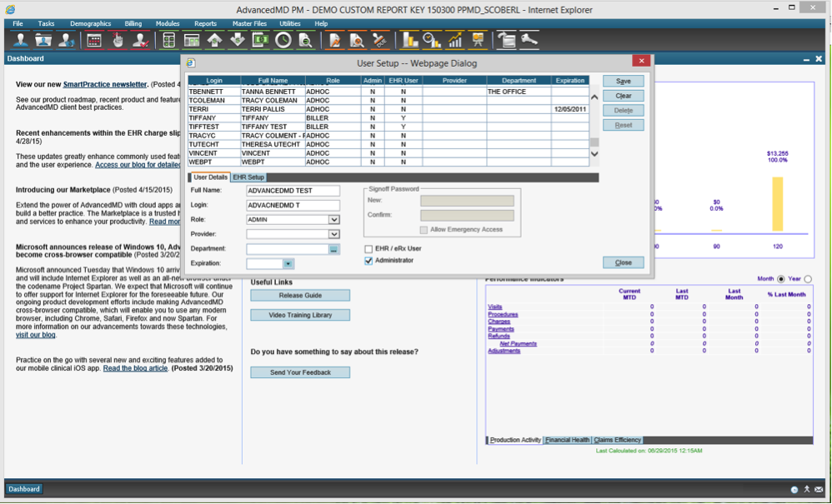
Task: Switch to the EHR Setup tab
Action: point(248,177)
